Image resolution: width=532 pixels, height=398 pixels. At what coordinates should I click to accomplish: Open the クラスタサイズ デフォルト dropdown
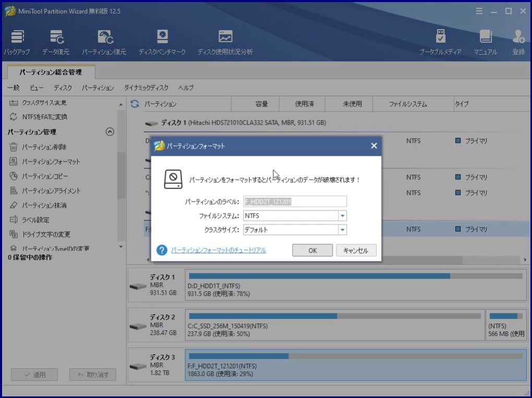tap(342, 230)
